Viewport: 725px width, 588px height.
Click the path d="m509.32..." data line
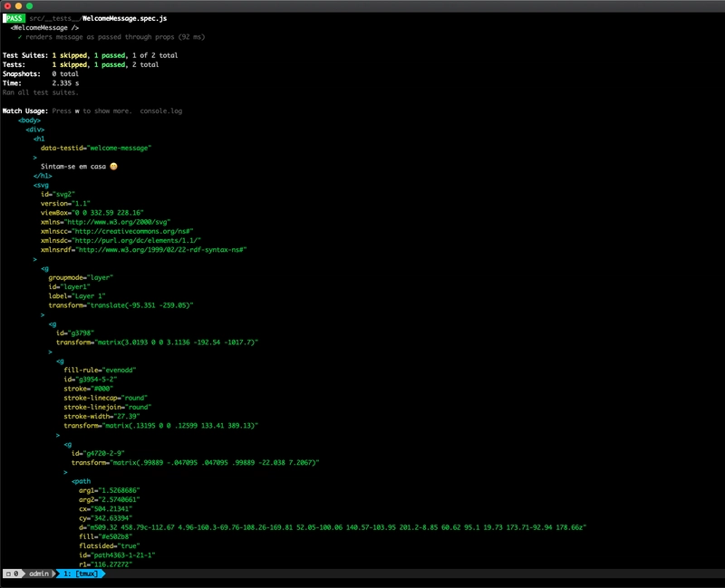pos(333,527)
